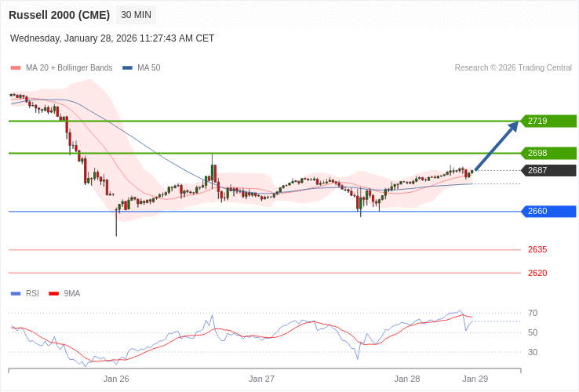Screen dimensions: 579x392
Task: Click the pink MA 20 Bollinger legend swatch
Action: (16, 68)
